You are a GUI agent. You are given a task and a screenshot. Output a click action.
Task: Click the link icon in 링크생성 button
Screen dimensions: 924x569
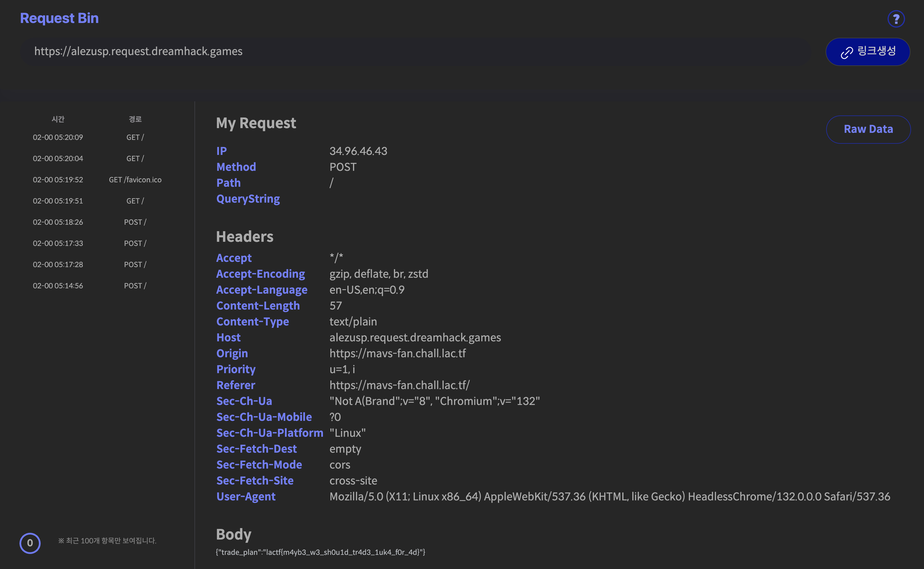point(847,53)
